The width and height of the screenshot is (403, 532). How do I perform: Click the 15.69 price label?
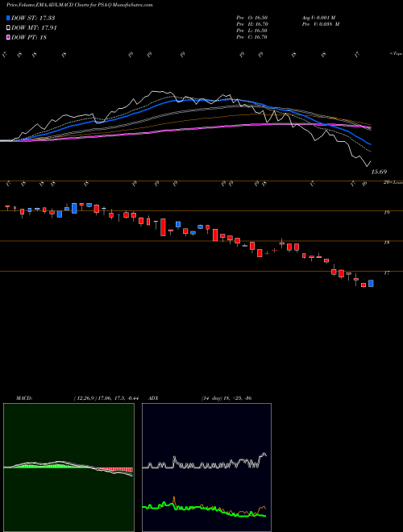coord(379,172)
